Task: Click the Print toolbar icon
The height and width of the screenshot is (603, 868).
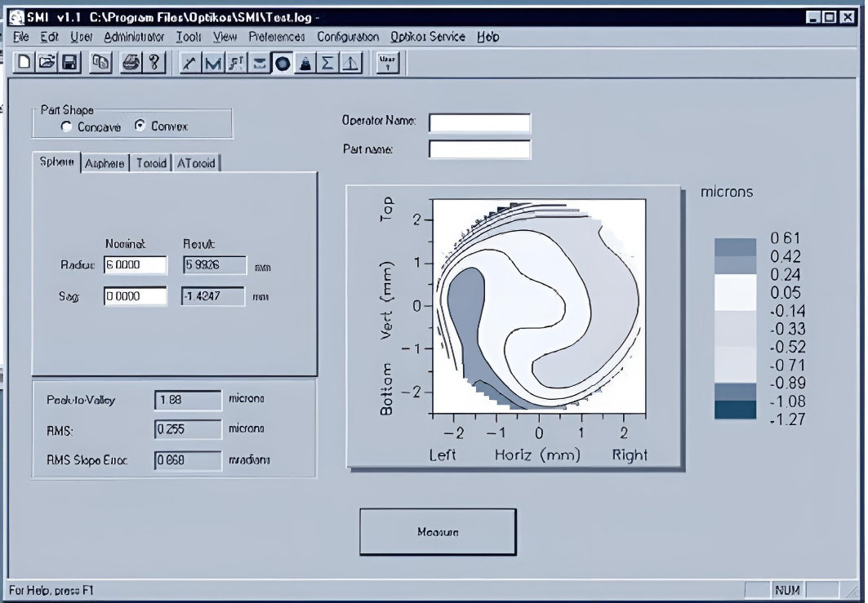Action: point(131,63)
